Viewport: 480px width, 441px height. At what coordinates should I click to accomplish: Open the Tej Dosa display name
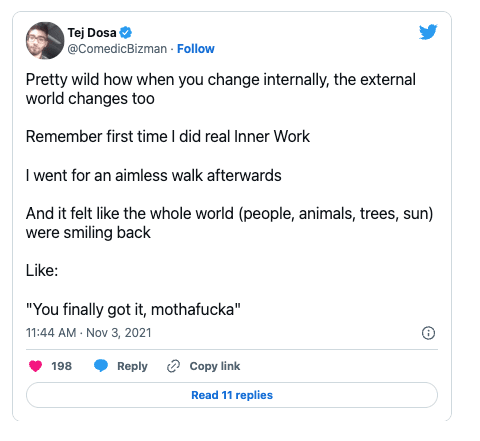(x=92, y=33)
